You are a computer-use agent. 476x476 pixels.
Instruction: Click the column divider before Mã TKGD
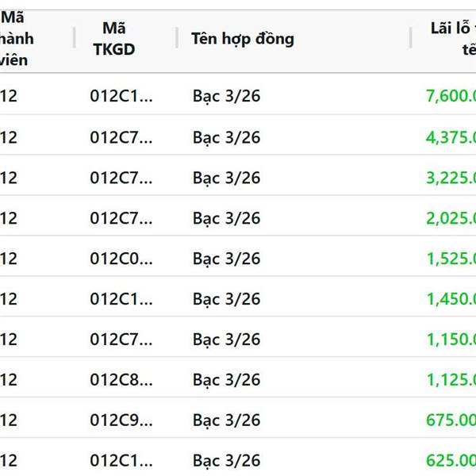[75, 38]
